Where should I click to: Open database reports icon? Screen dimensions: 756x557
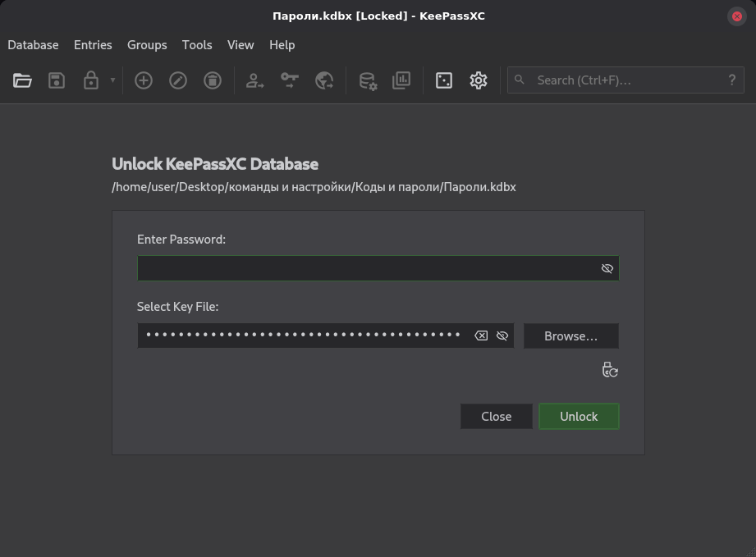[401, 80]
